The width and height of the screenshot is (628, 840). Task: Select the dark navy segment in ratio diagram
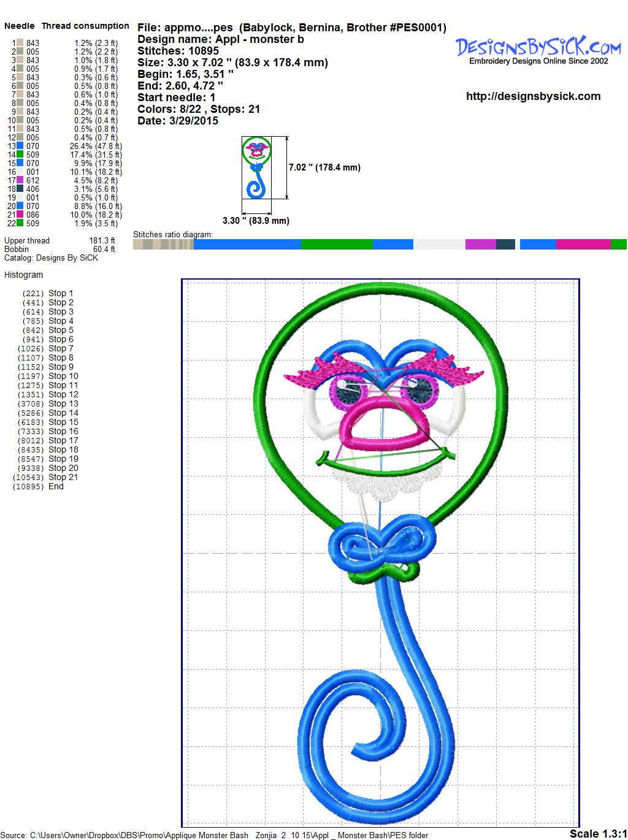tap(505, 245)
